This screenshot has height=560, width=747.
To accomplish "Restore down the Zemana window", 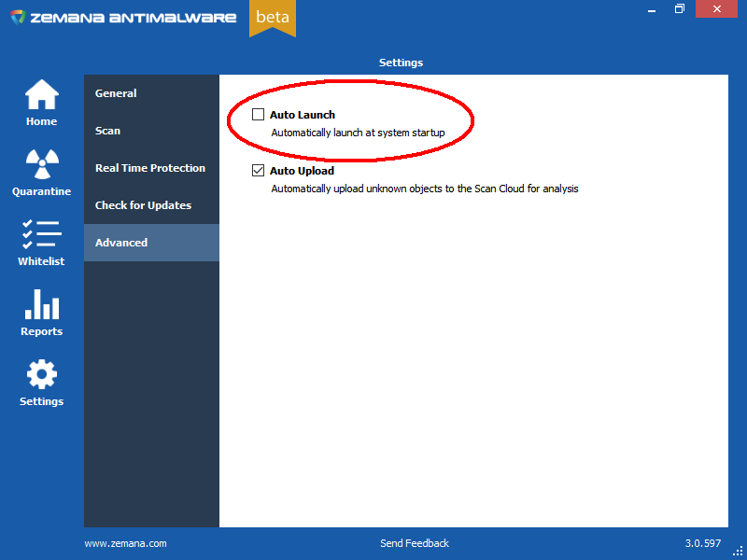I will pos(680,9).
